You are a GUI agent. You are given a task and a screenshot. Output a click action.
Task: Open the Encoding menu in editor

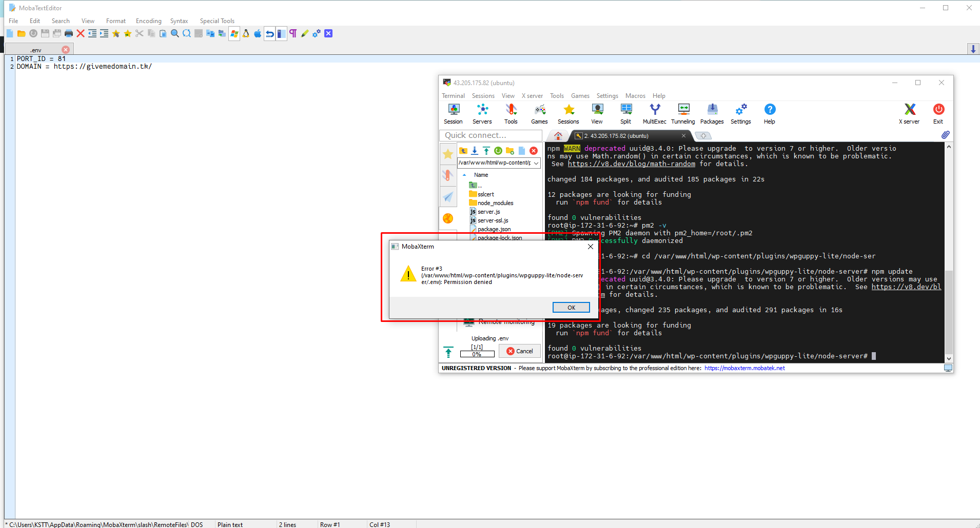(148, 21)
